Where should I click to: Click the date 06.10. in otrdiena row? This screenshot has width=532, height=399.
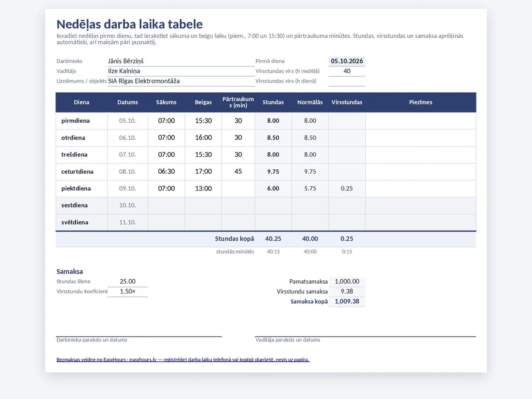(x=128, y=137)
